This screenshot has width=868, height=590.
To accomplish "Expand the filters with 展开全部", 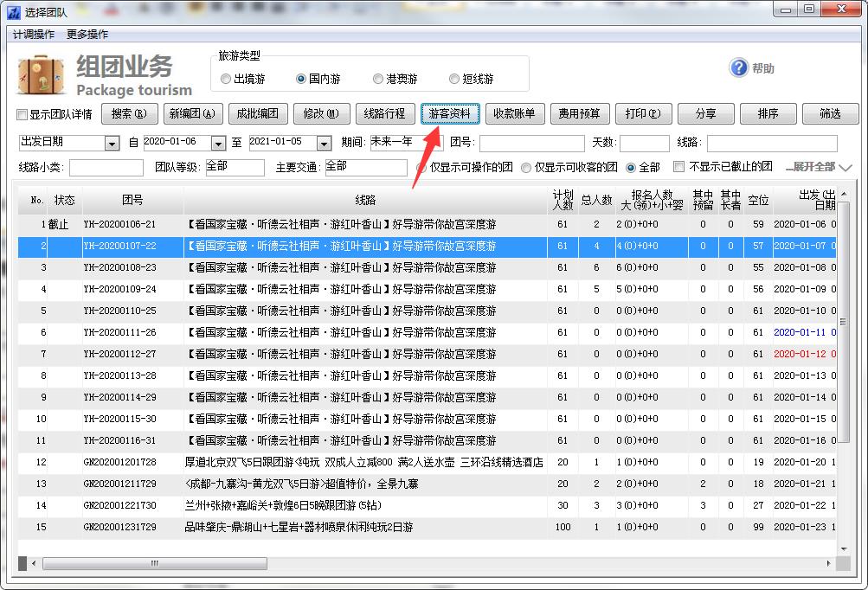I will coord(818,167).
